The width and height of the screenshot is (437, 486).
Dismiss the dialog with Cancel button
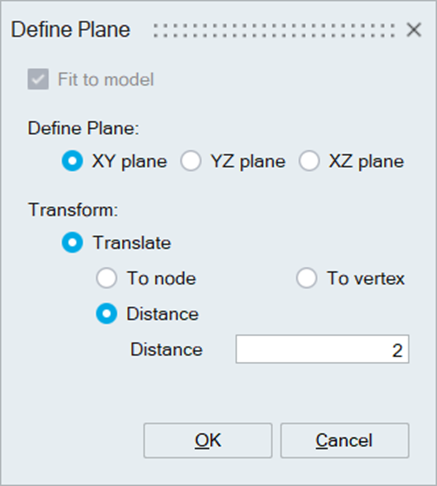pos(345,441)
